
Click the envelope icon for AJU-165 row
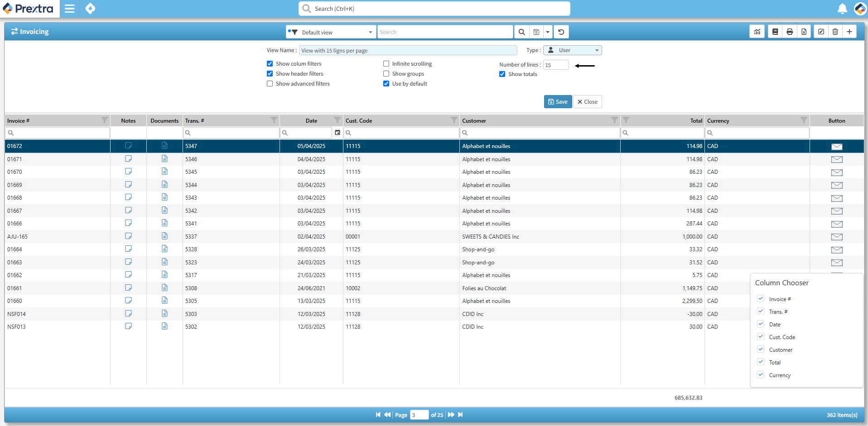tap(837, 237)
